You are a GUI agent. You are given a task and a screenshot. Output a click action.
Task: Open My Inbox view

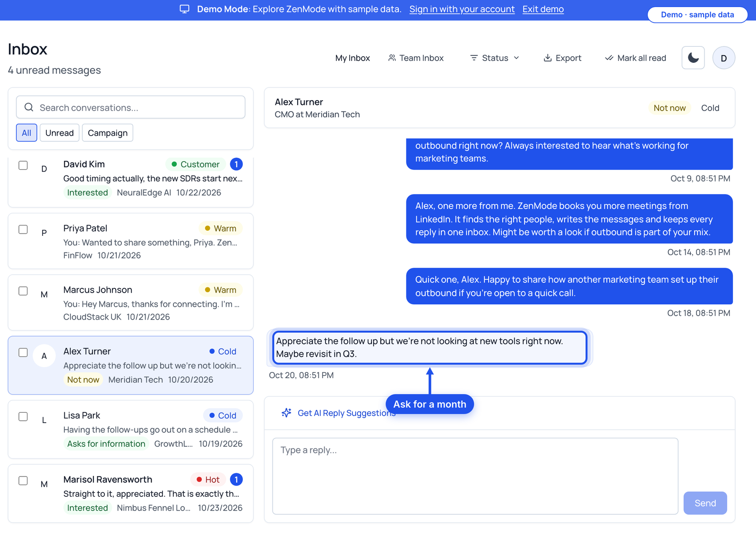[x=352, y=58]
